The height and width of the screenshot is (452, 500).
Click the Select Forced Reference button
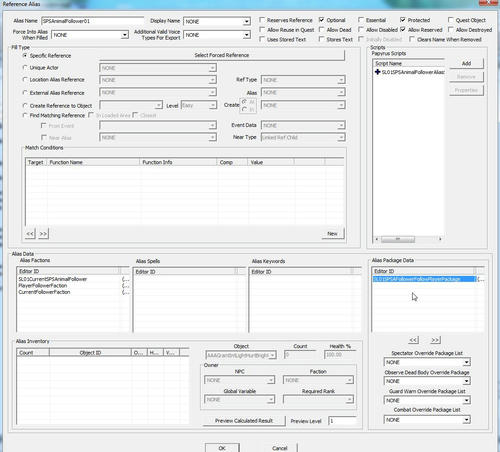[222, 55]
